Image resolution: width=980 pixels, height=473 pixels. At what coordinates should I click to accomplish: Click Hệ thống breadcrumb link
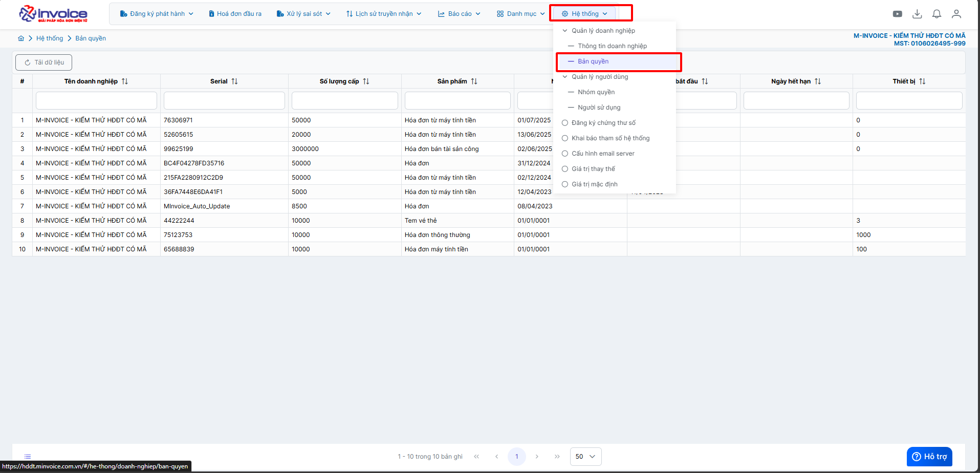point(50,38)
